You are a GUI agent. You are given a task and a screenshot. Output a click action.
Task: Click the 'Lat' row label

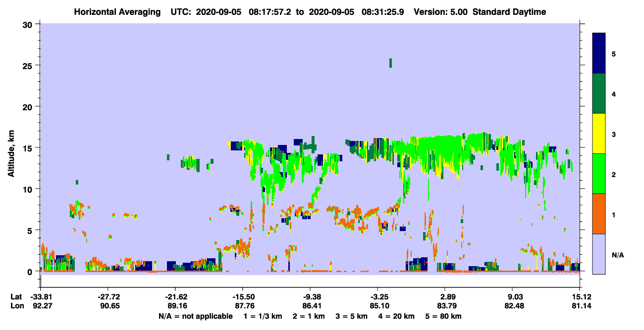(x=16, y=297)
